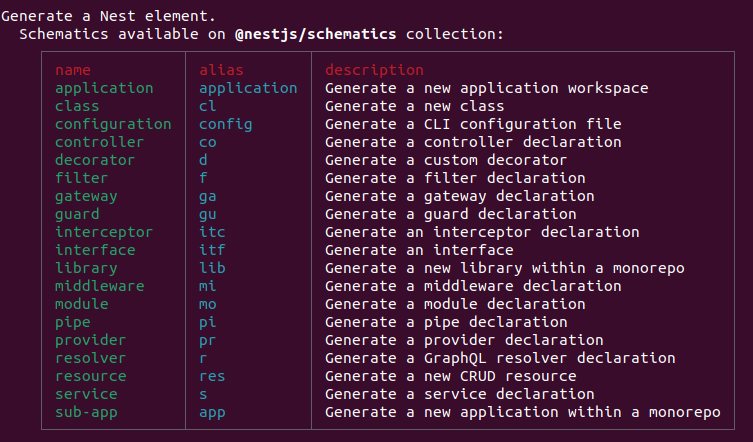Click '@nestjs/schematics' bold text

pyautogui.click(x=316, y=34)
